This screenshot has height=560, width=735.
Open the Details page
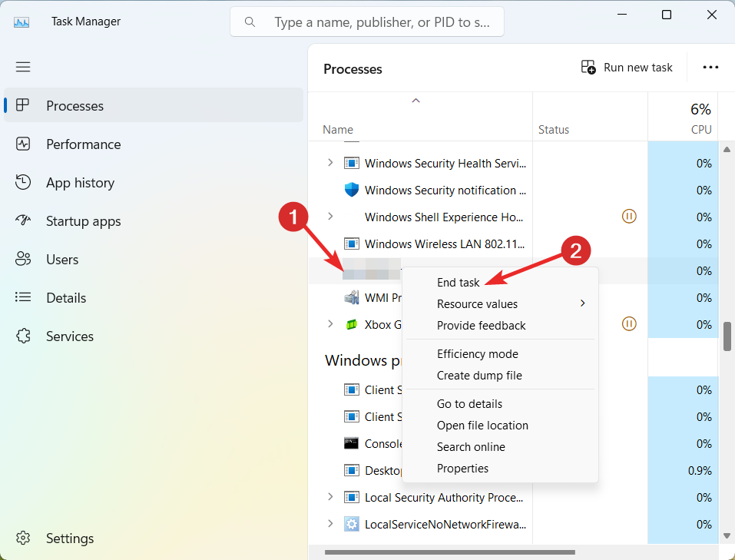pos(154,298)
